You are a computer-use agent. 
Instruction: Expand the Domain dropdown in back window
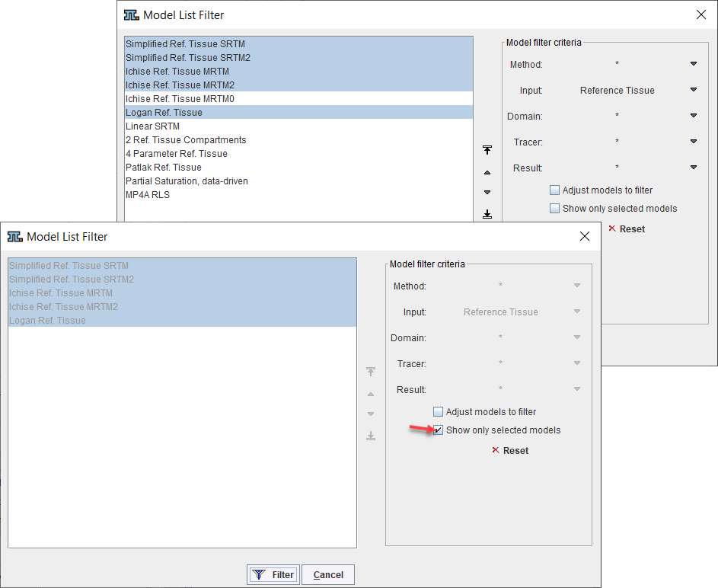[694, 116]
